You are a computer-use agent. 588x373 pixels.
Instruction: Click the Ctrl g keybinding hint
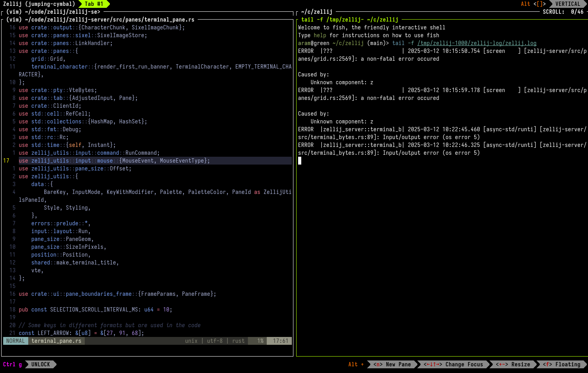pyautogui.click(x=13, y=364)
